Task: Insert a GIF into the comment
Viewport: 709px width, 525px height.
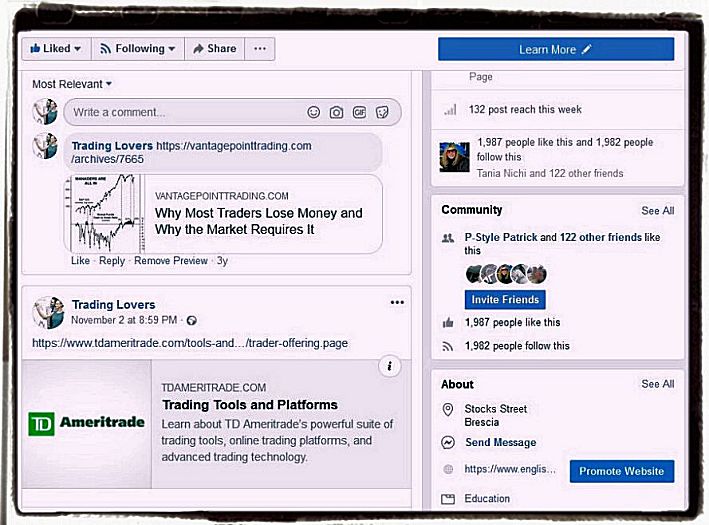Action: tap(359, 112)
